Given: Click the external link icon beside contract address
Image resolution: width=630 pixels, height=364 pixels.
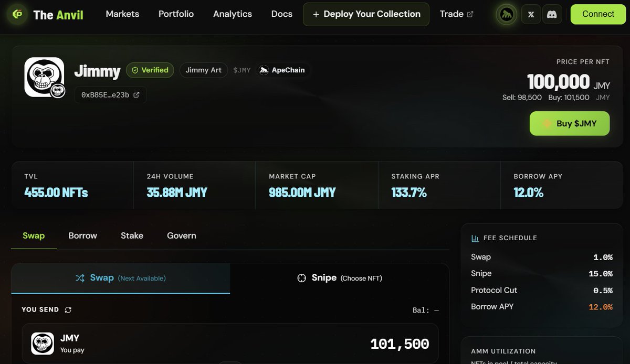Looking at the screenshot, I should point(136,95).
